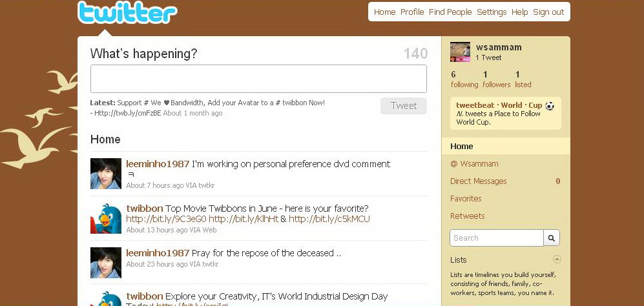The width and height of the screenshot is (644, 306).
Task: Click the sidebar Search field
Action: coord(497,238)
